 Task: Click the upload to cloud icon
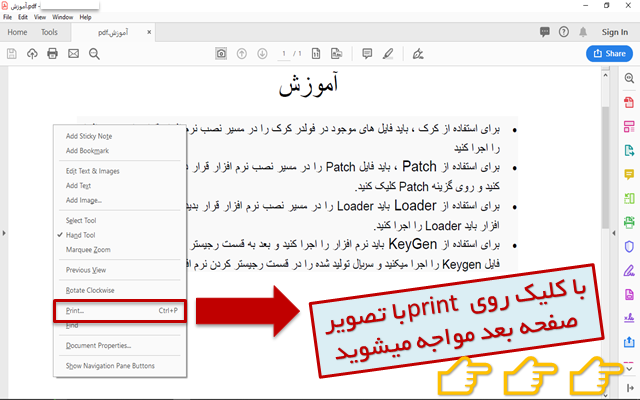coord(32,53)
